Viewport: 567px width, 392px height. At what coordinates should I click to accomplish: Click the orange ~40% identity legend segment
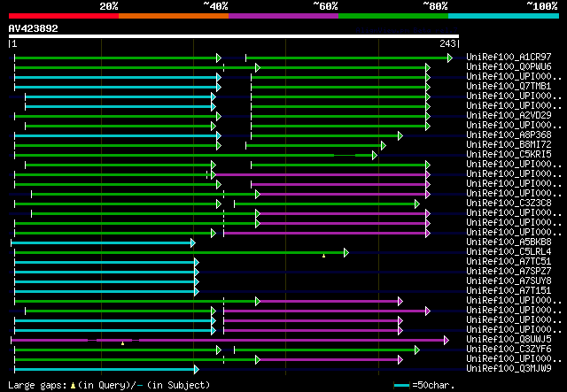click(174, 16)
